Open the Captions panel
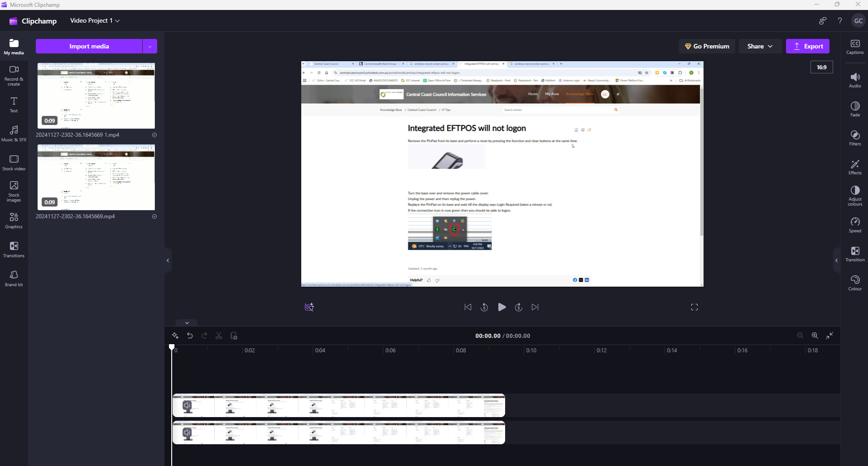This screenshot has width=868, height=466. 855,47
